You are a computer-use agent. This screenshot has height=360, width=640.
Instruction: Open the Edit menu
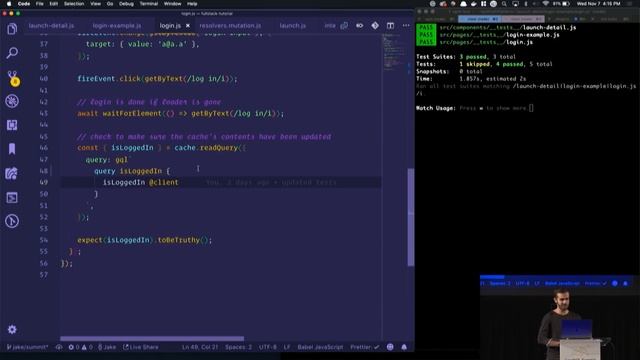(x=53, y=4)
